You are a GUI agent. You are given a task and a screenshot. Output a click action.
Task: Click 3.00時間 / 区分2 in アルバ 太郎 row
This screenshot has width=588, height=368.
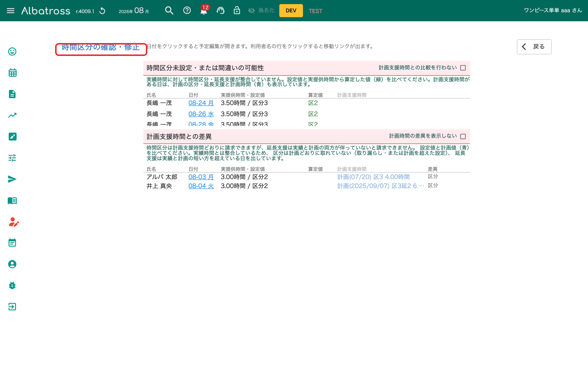[x=244, y=177]
